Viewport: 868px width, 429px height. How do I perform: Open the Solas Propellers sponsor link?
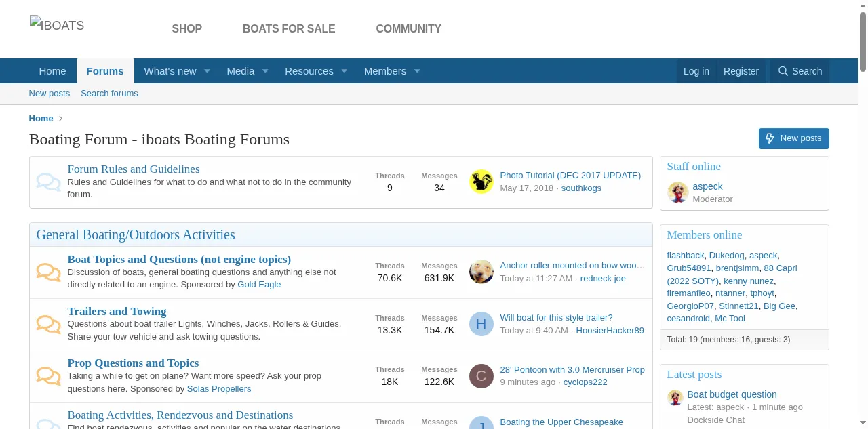pos(219,389)
